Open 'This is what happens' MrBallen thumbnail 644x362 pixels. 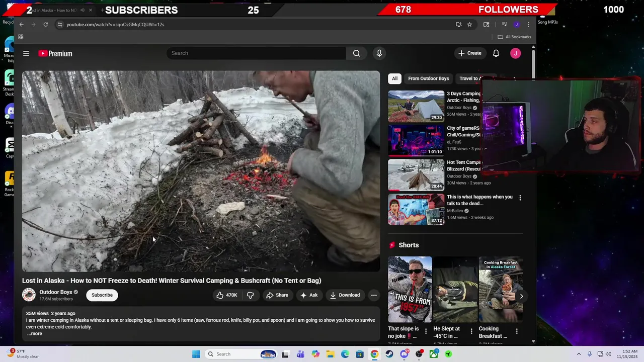(416, 209)
